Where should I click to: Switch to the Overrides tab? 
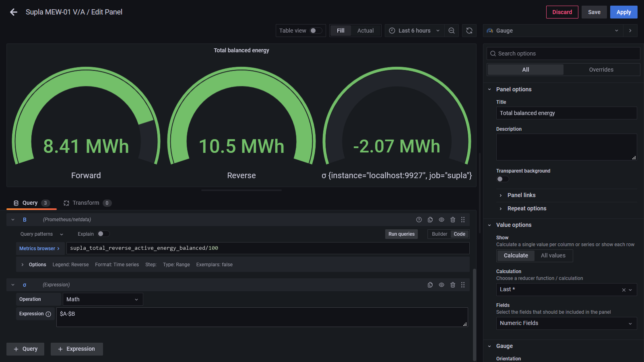click(x=601, y=70)
